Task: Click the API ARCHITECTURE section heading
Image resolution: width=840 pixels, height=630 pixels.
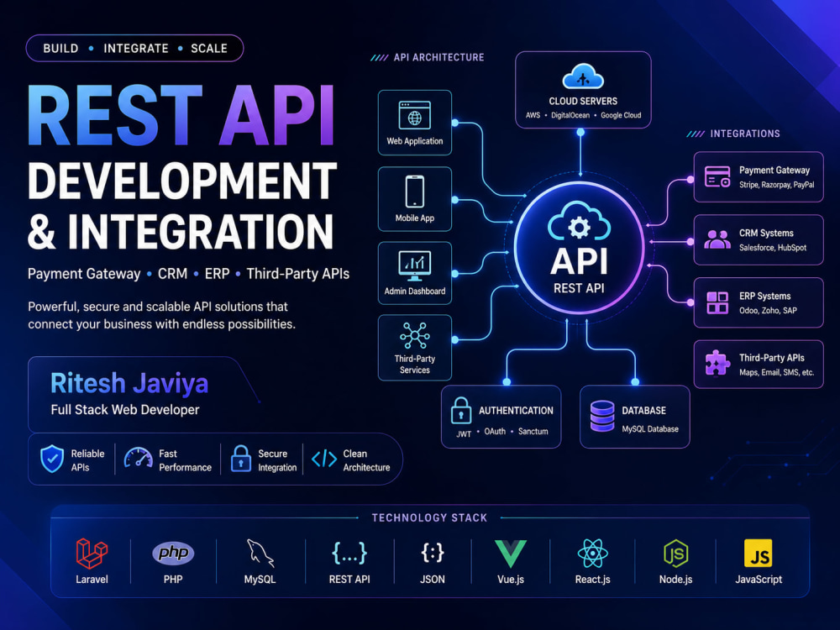Action: (438, 57)
